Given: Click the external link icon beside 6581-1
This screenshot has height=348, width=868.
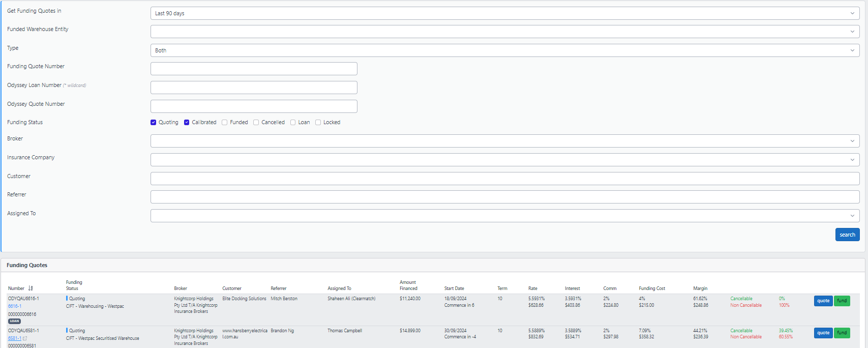Looking at the screenshot, I should (x=25, y=338).
